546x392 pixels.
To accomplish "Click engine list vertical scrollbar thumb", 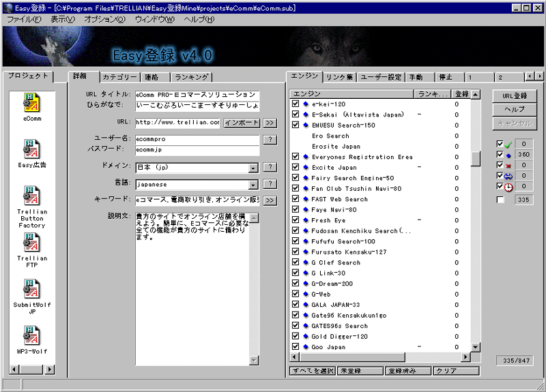I will [x=476, y=159].
